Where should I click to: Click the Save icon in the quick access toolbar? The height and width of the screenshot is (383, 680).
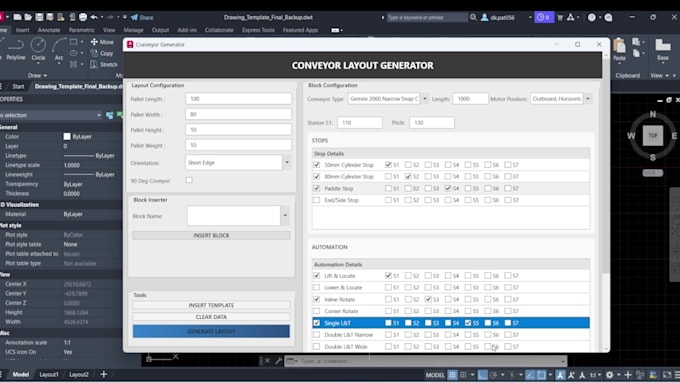(x=39, y=17)
